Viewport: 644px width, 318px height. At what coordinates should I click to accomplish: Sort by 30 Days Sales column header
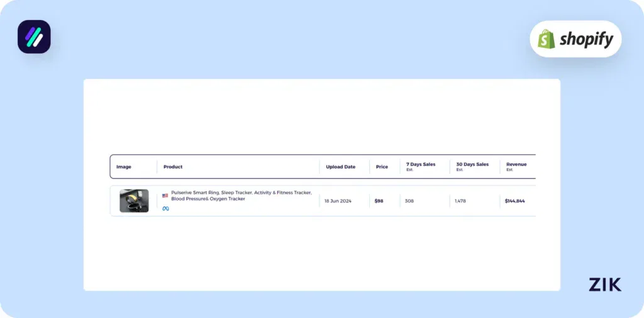click(x=472, y=165)
